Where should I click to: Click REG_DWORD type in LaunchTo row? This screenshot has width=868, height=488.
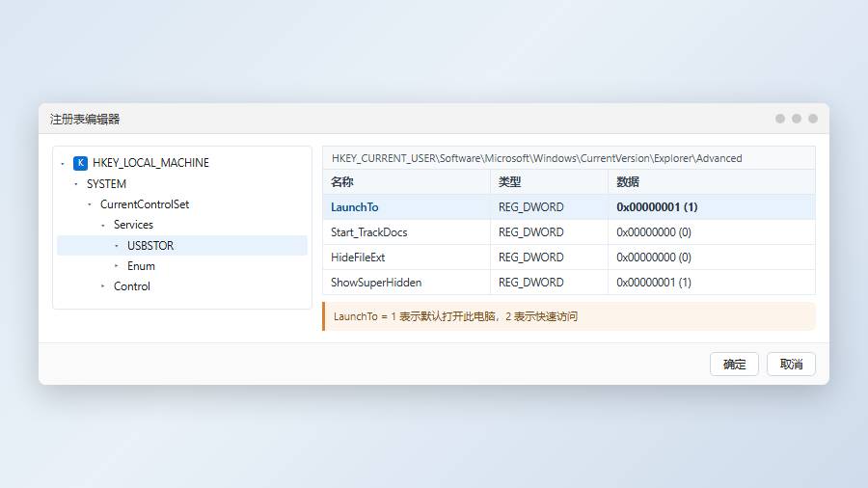[530, 207]
